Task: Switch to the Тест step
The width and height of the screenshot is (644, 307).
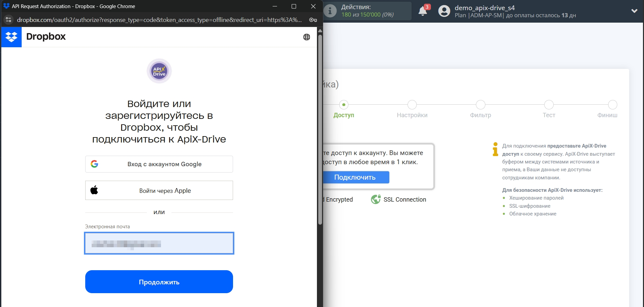Action: click(x=549, y=105)
